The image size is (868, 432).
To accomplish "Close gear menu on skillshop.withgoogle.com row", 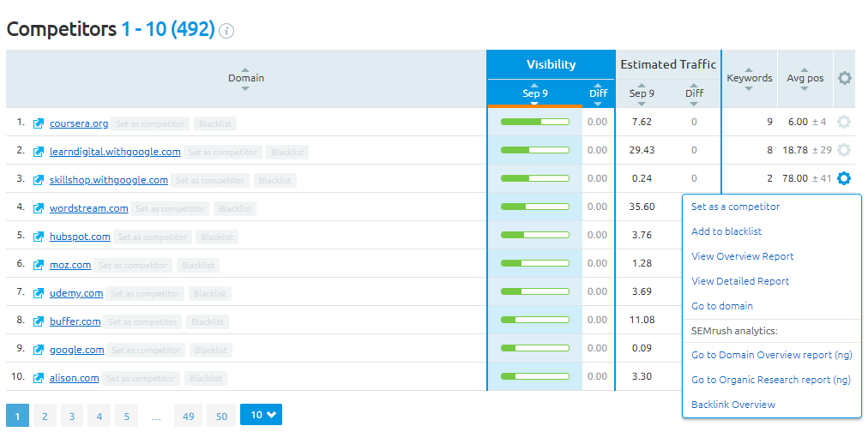I will 844,178.
